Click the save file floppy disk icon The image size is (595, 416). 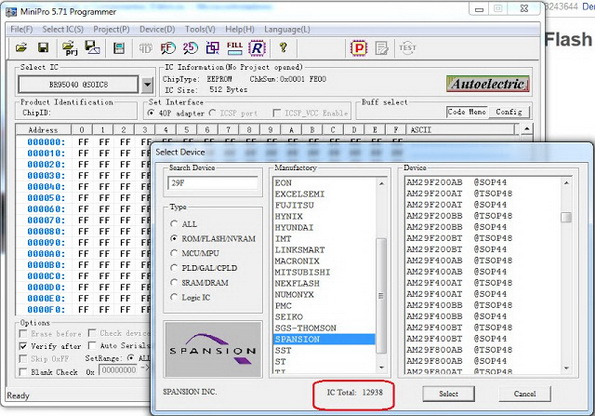[44, 48]
